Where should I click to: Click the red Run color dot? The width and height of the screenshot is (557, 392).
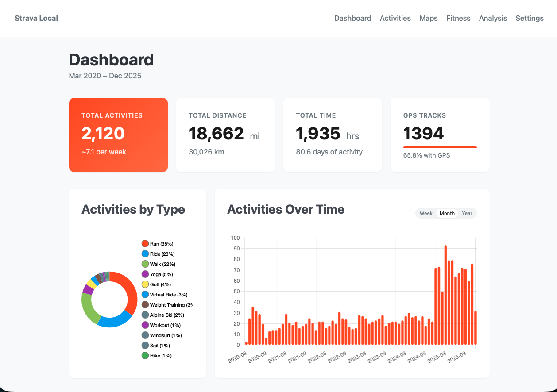pyautogui.click(x=145, y=243)
